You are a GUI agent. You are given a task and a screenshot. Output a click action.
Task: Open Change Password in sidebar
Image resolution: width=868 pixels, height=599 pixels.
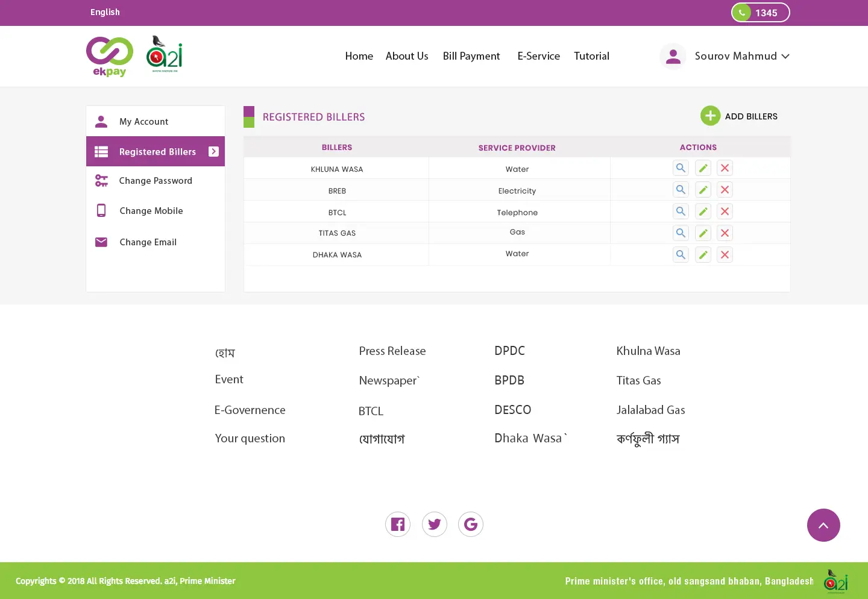[x=156, y=181]
